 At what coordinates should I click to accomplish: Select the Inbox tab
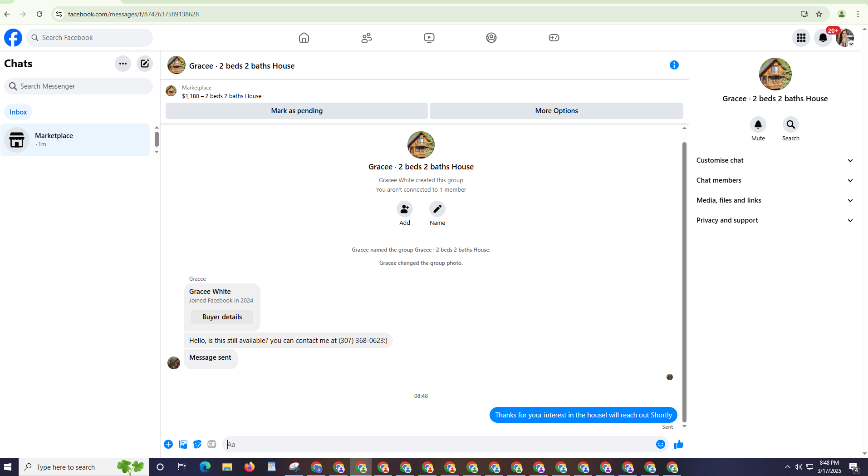(18, 112)
